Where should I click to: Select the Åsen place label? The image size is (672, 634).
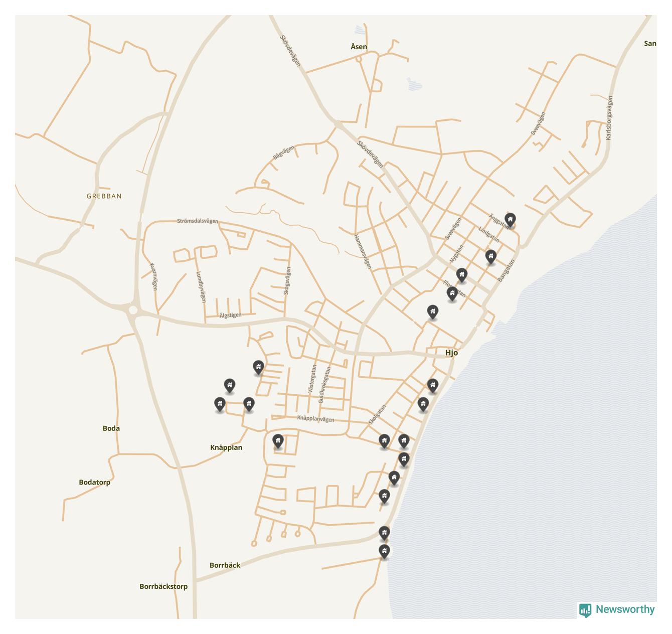pyautogui.click(x=359, y=47)
